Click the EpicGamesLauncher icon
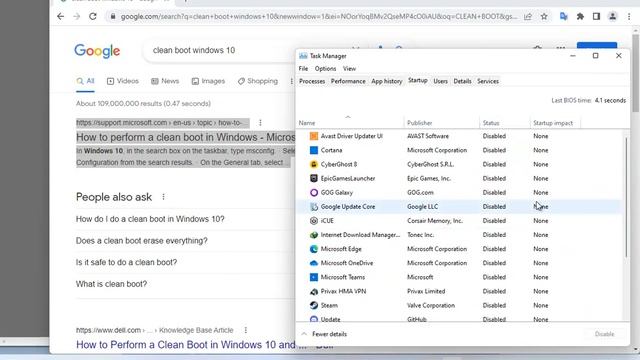The height and width of the screenshot is (360, 640). pos(313,178)
